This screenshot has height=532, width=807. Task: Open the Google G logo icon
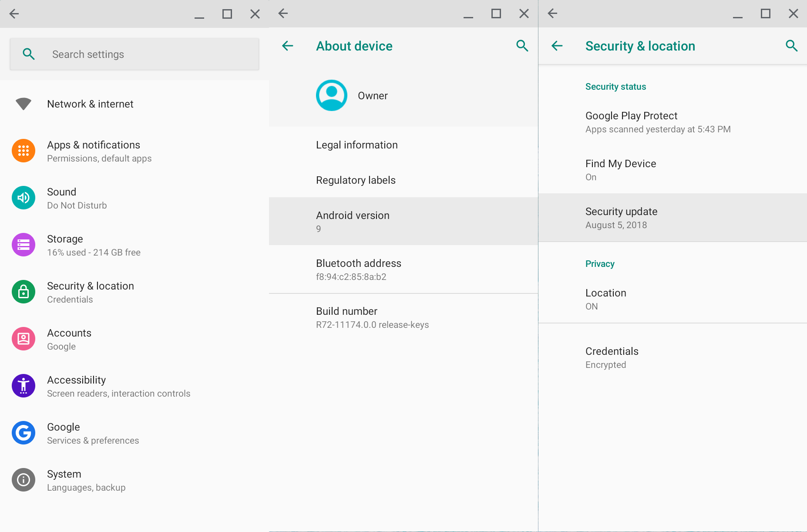coord(24,433)
